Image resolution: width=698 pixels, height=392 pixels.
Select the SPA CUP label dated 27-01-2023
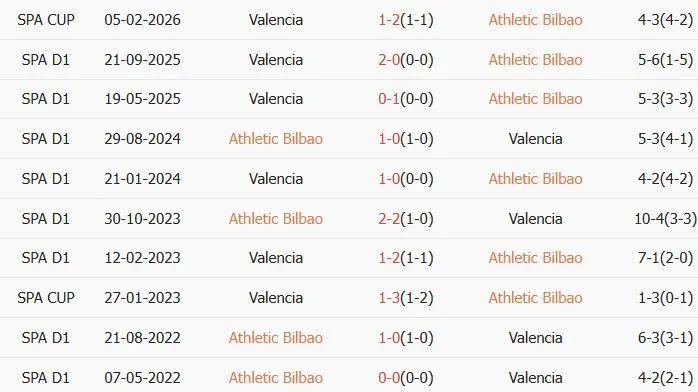tap(46, 298)
